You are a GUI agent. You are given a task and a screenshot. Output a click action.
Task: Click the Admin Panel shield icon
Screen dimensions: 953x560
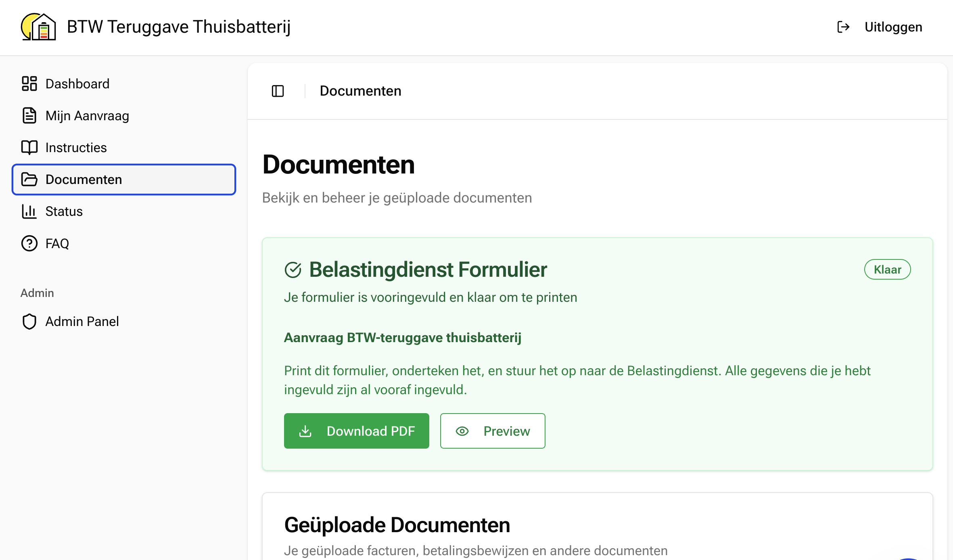click(29, 322)
